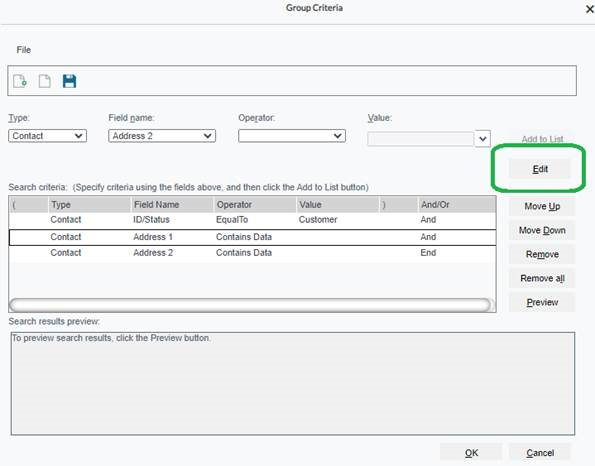Click the Preview button

542,302
